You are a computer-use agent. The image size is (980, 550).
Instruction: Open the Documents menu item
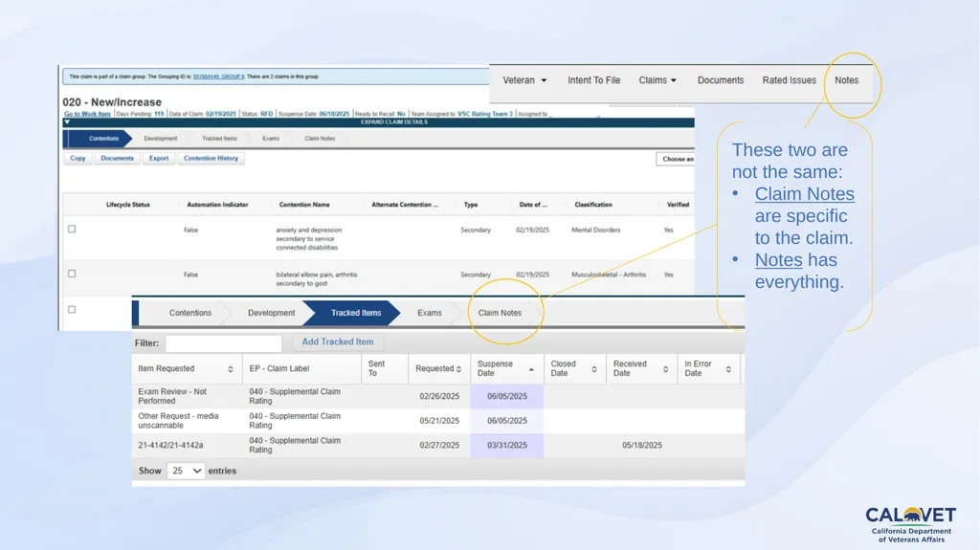pos(721,80)
